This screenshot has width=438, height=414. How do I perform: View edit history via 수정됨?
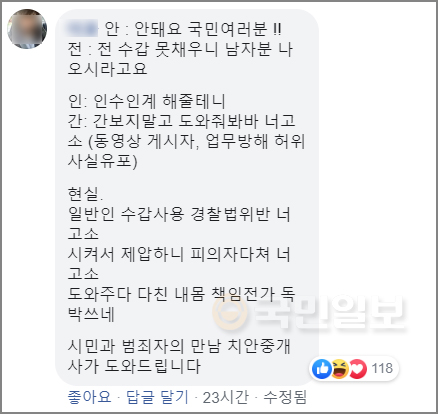(285, 397)
